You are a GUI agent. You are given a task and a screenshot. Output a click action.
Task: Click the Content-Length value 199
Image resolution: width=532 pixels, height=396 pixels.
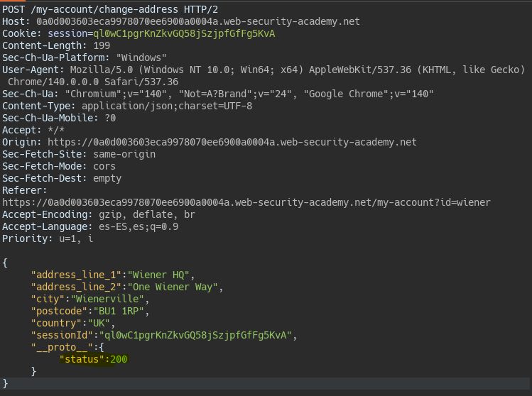pos(102,45)
